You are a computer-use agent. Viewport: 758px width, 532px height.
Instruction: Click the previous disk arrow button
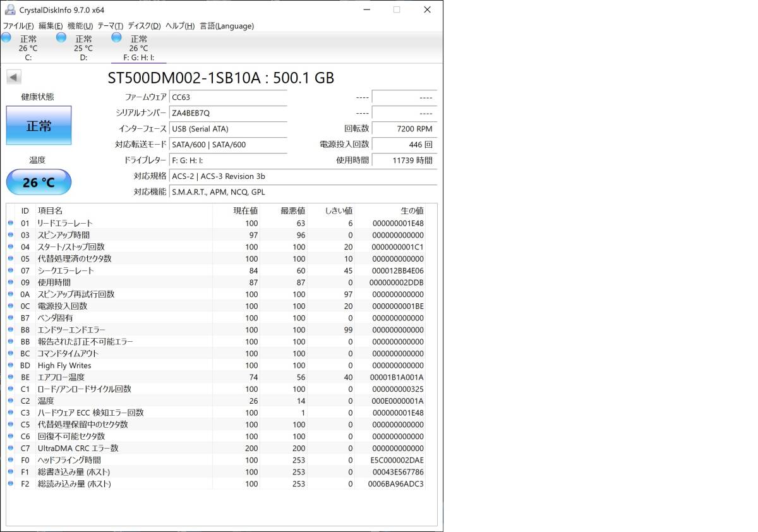[x=14, y=78]
